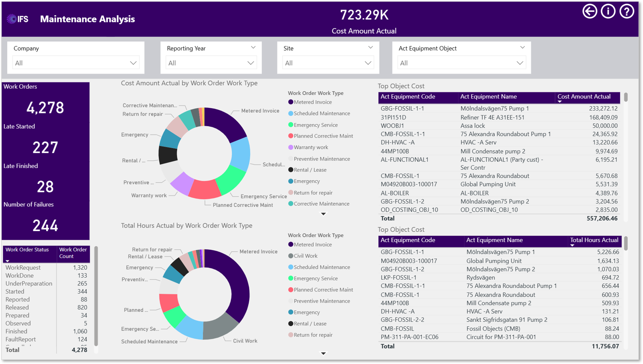
Task: Collapse the Reporting Year slicer header chevron
Action: (x=253, y=47)
